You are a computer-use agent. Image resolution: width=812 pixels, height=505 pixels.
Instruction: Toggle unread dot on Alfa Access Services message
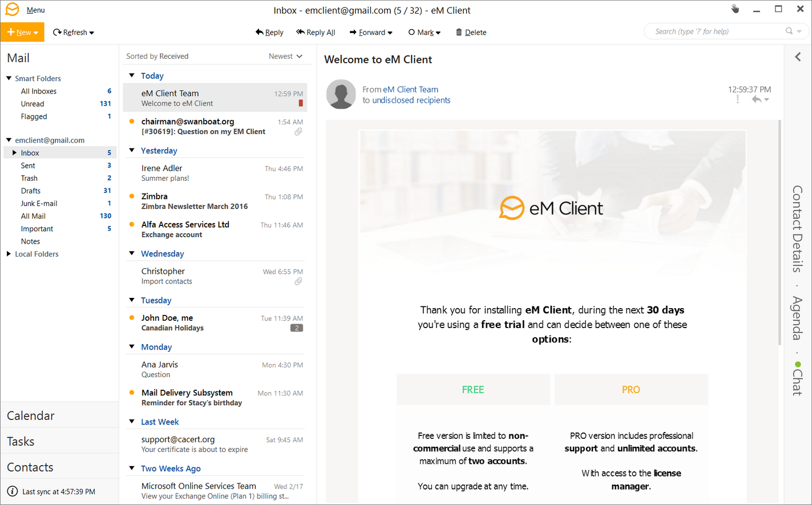pos(132,225)
